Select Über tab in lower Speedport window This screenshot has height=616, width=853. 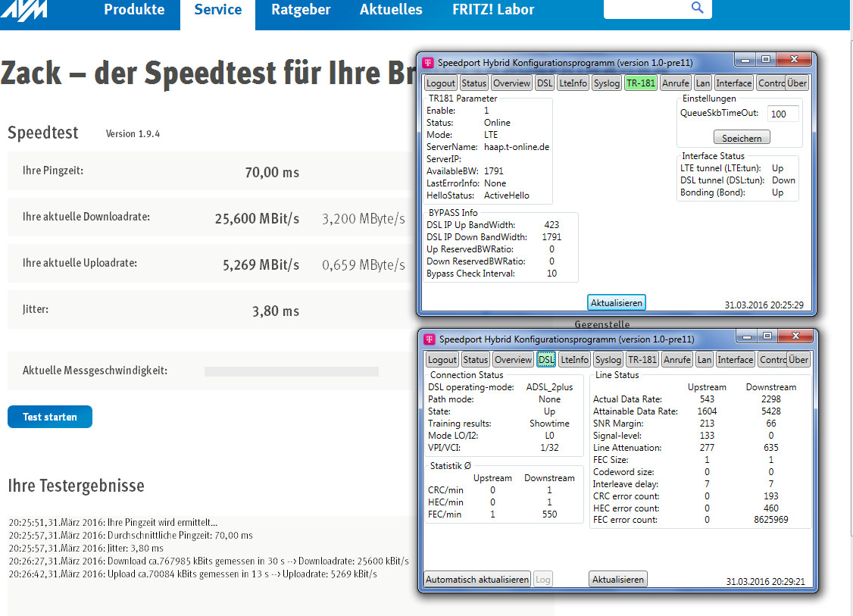click(798, 360)
